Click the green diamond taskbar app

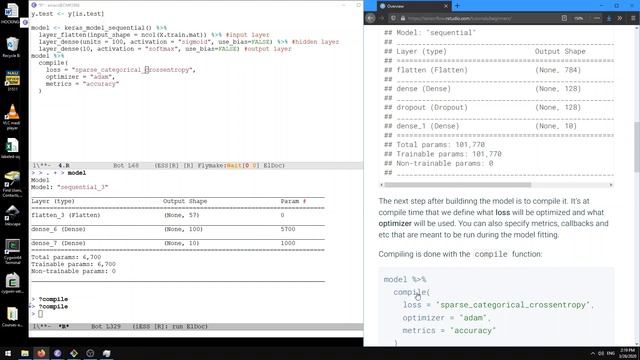[x=74, y=353]
